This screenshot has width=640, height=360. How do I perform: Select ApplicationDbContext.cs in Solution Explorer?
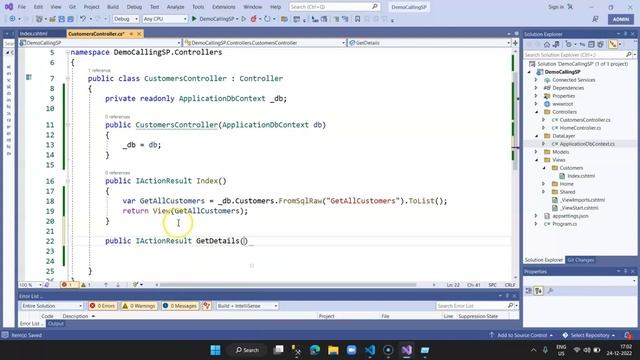pos(587,144)
